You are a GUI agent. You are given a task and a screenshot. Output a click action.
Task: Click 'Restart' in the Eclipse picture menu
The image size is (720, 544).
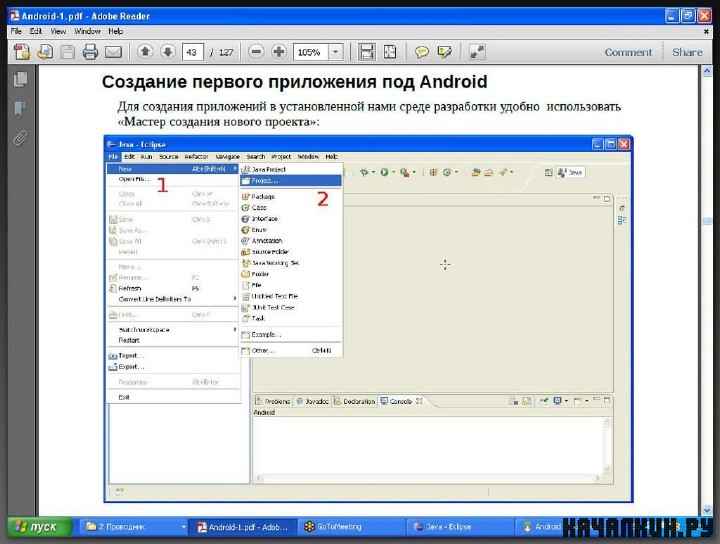129,341
